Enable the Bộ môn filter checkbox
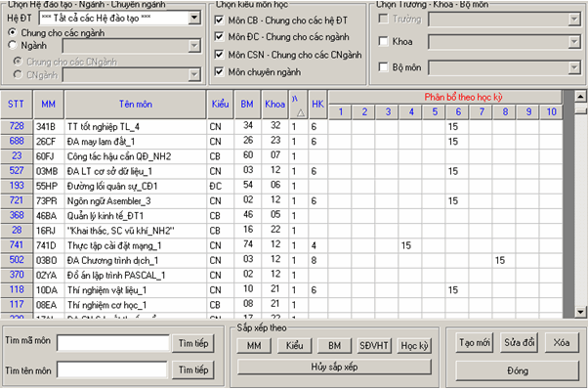 tap(383, 67)
